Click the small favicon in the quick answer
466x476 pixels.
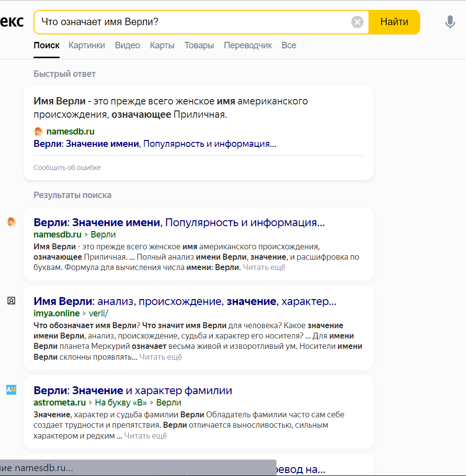[x=38, y=132]
